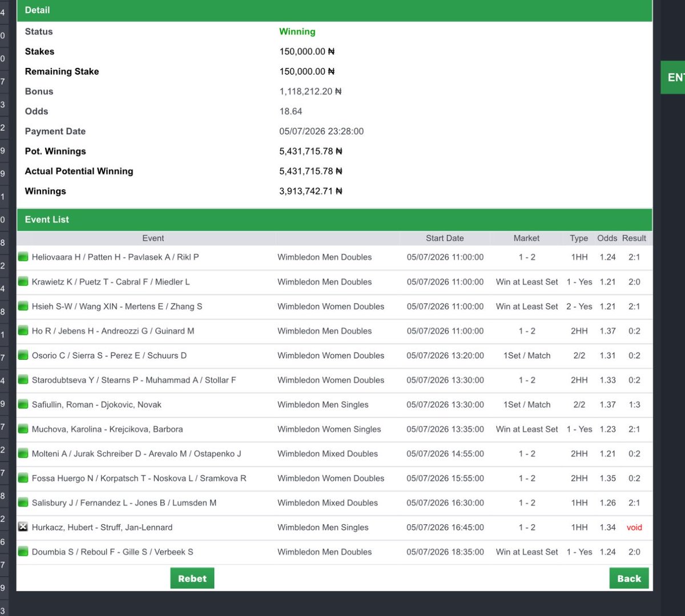Click the Actual Potential Winning label
Image resolution: width=685 pixels, height=616 pixels.
click(x=79, y=171)
